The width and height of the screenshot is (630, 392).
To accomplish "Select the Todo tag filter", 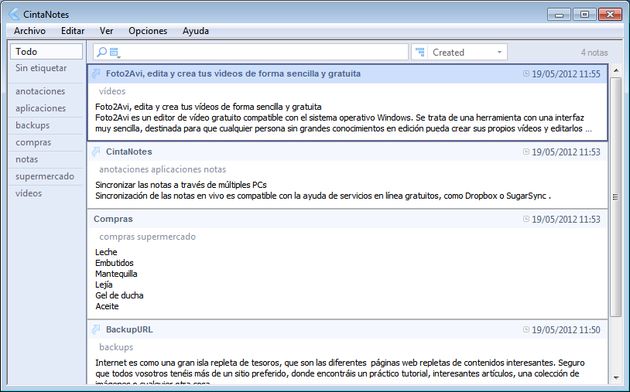I will [46, 51].
